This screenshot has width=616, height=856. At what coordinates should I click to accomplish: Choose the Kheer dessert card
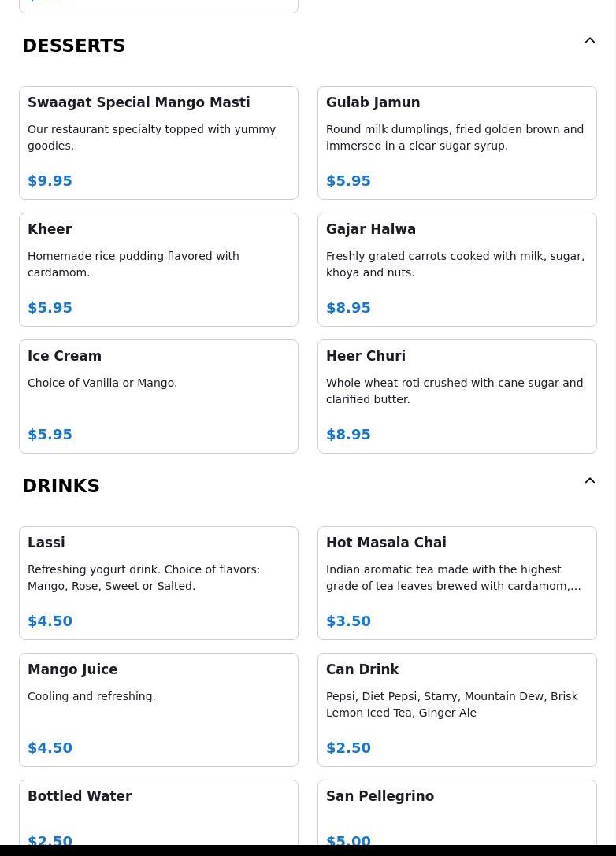point(158,269)
